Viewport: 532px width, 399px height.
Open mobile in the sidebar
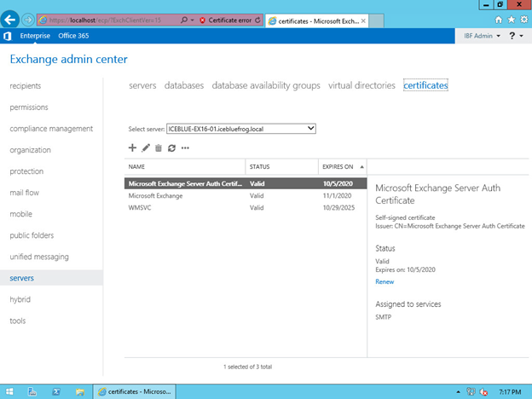point(21,214)
